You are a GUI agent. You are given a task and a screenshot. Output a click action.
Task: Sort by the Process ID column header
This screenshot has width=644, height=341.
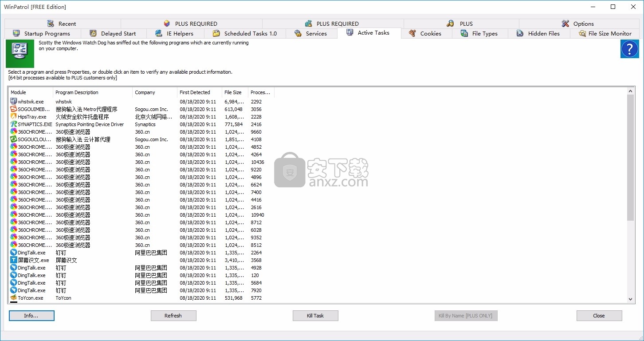[261, 92]
